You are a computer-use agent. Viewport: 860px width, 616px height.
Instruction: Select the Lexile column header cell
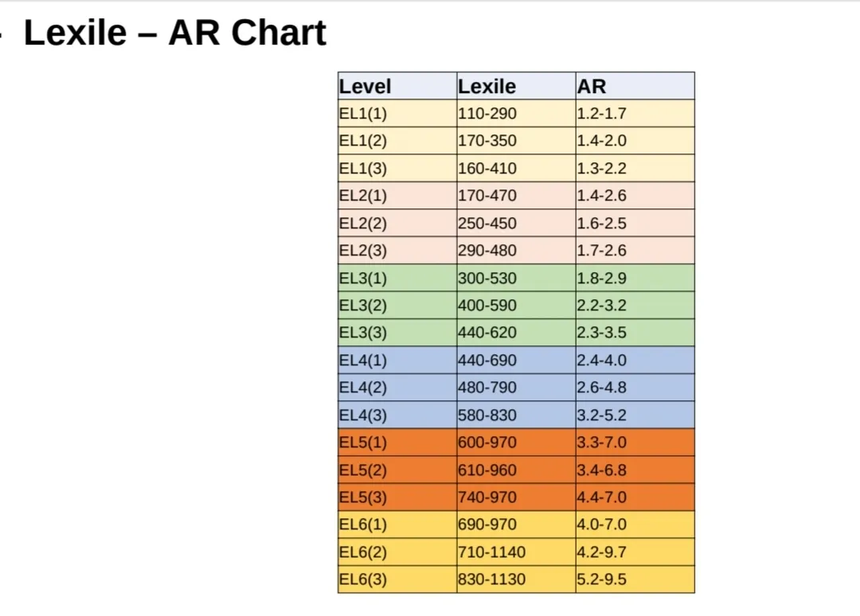pos(515,86)
